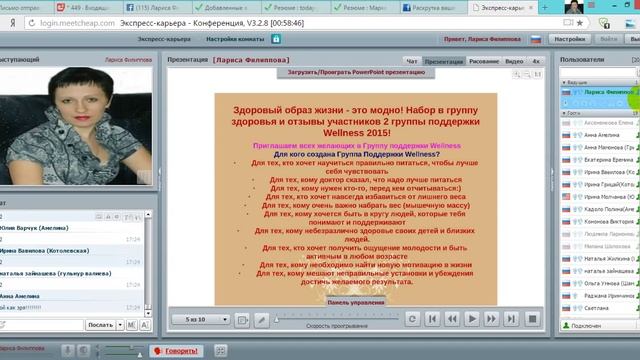Bookmark the page with the star icon
640x360 pixels.
580,23
